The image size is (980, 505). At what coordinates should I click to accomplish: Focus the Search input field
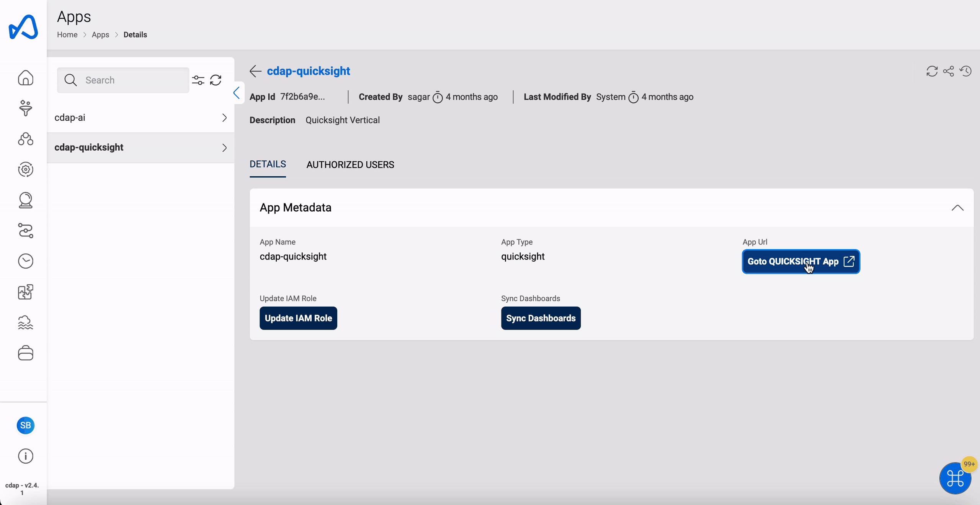pos(123,80)
